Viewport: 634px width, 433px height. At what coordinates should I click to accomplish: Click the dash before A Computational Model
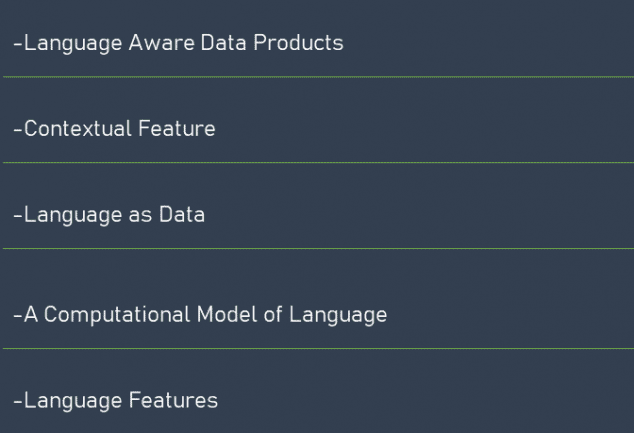click(18, 316)
